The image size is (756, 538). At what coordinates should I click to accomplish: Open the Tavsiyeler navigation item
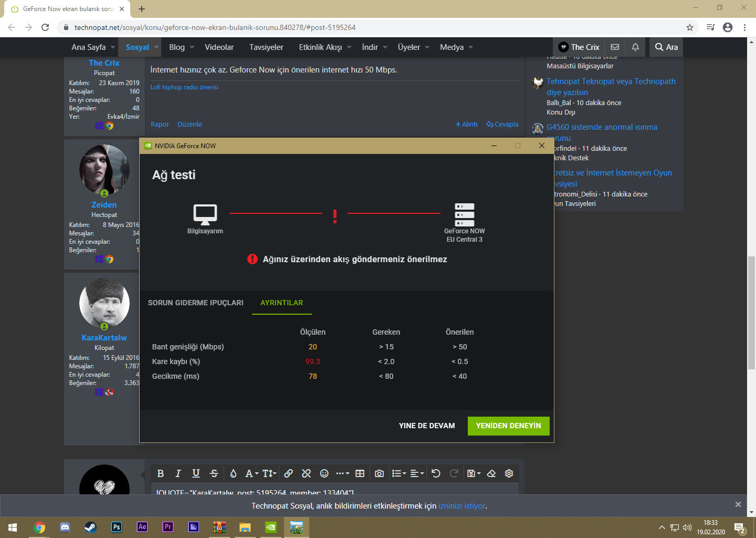pyautogui.click(x=266, y=47)
